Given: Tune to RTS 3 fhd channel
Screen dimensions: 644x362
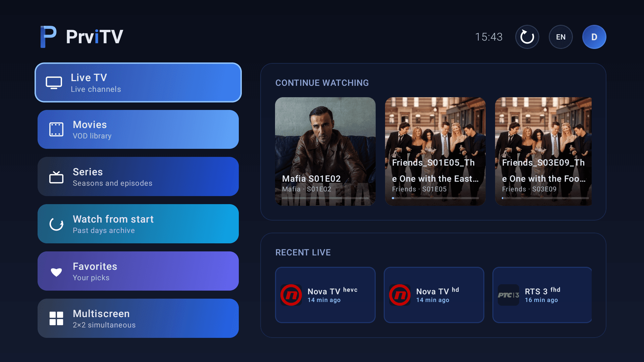Looking at the screenshot, I should pyautogui.click(x=542, y=295).
